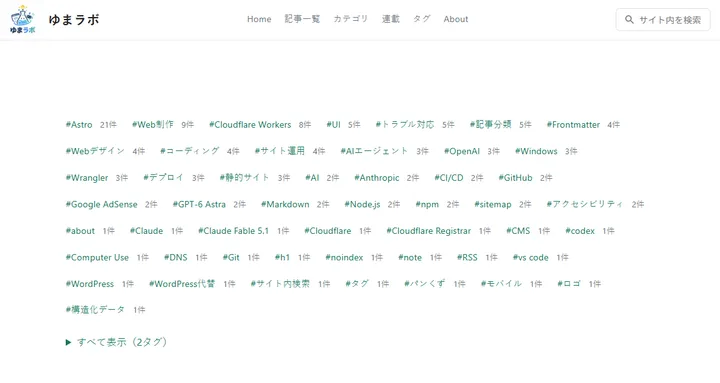Open the About menu item
Image resolution: width=720 pixels, height=383 pixels.
coord(456,19)
